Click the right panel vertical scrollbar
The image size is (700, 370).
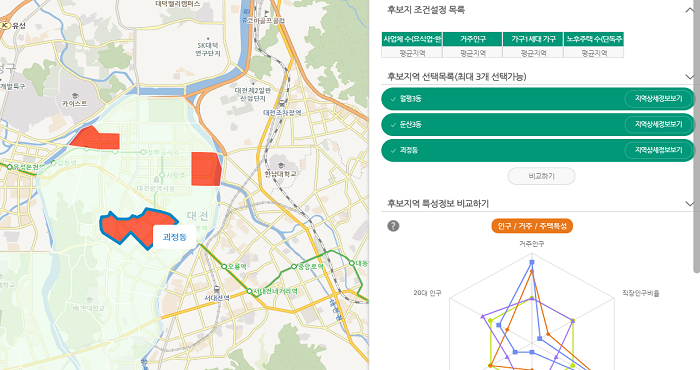[x=697, y=136]
